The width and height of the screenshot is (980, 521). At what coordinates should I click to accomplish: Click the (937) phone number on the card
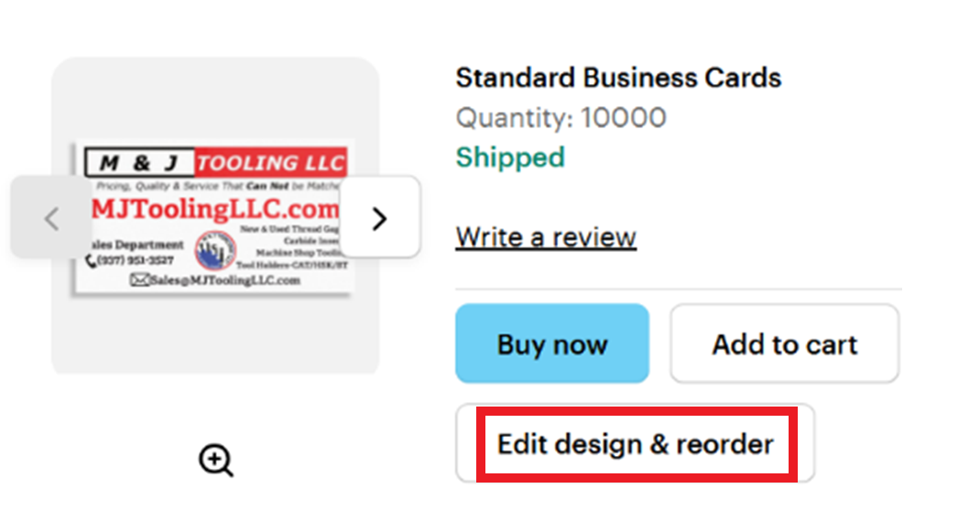coord(135,261)
